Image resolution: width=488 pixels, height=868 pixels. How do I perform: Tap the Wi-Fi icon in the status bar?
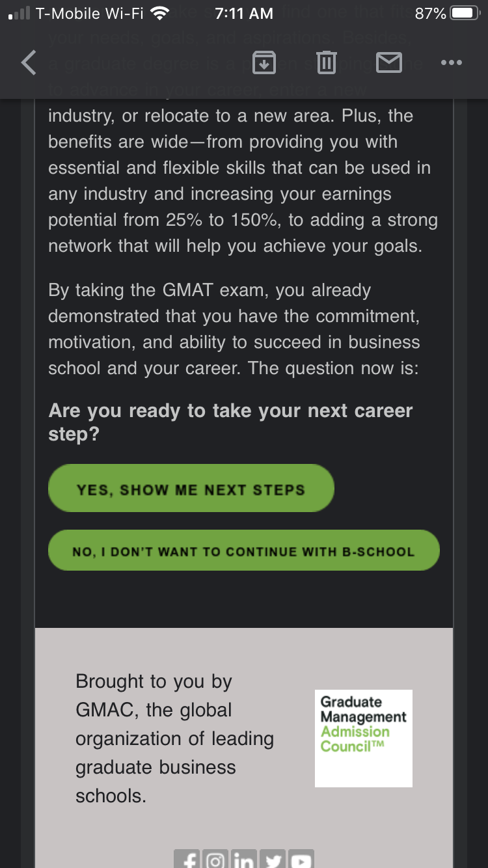[x=159, y=13]
